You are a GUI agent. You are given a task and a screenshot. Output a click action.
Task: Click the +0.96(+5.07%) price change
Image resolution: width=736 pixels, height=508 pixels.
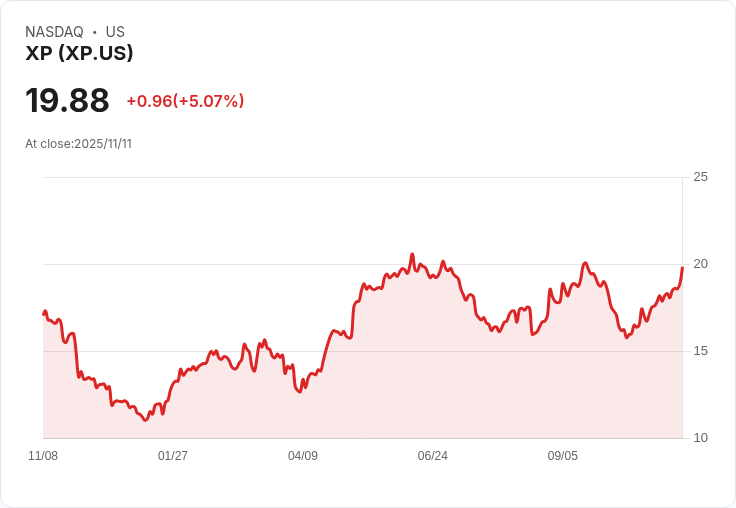coord(185,101)
